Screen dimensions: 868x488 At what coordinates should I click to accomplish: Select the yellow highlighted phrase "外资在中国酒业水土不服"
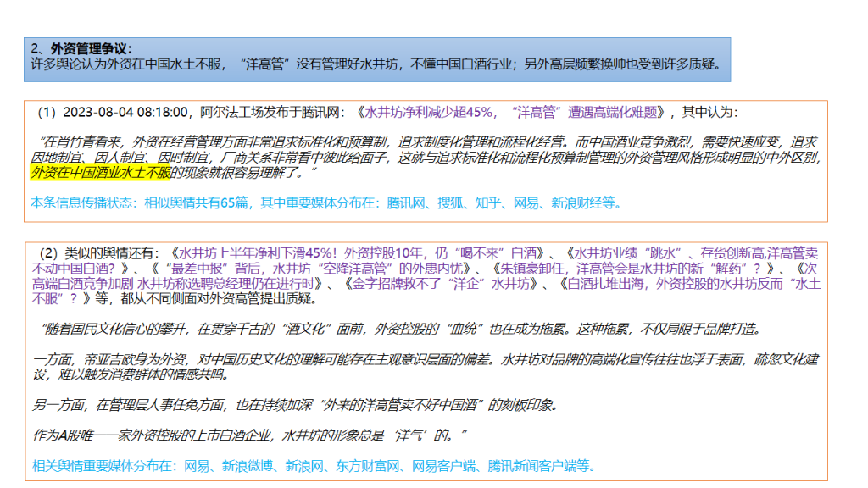point(100,173)
